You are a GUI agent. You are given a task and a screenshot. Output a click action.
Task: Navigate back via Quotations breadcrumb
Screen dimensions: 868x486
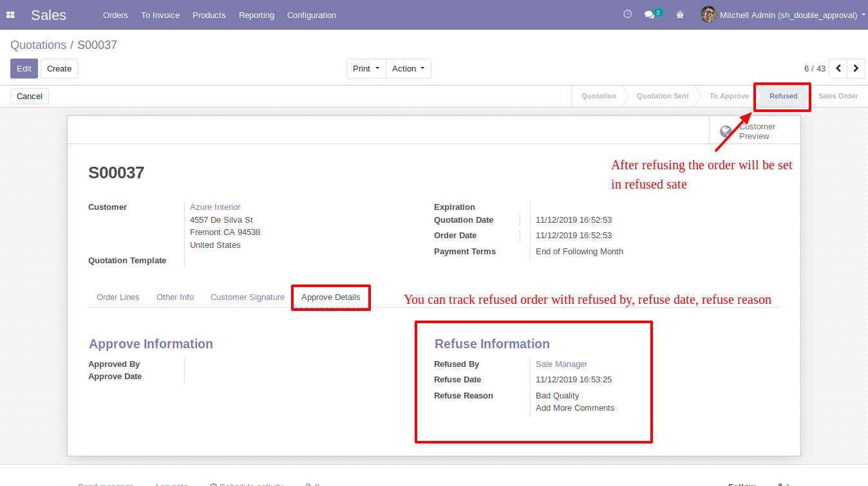click(38, 45)
